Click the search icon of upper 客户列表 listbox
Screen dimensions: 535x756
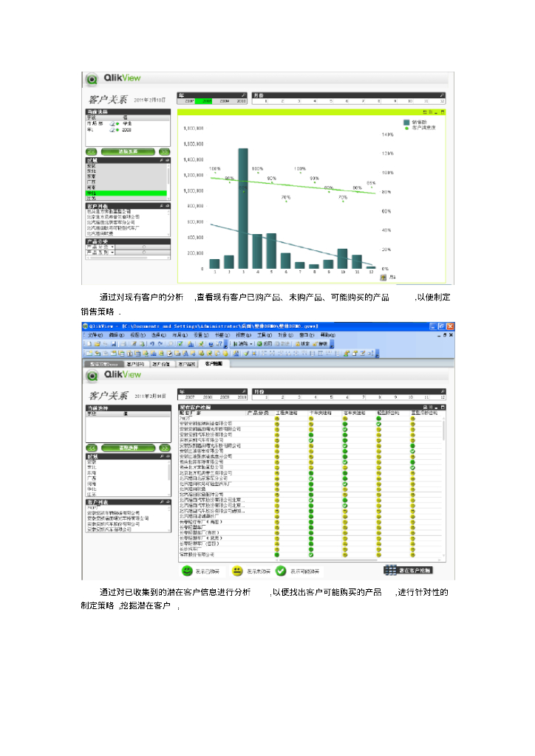[x=161, y=205]
